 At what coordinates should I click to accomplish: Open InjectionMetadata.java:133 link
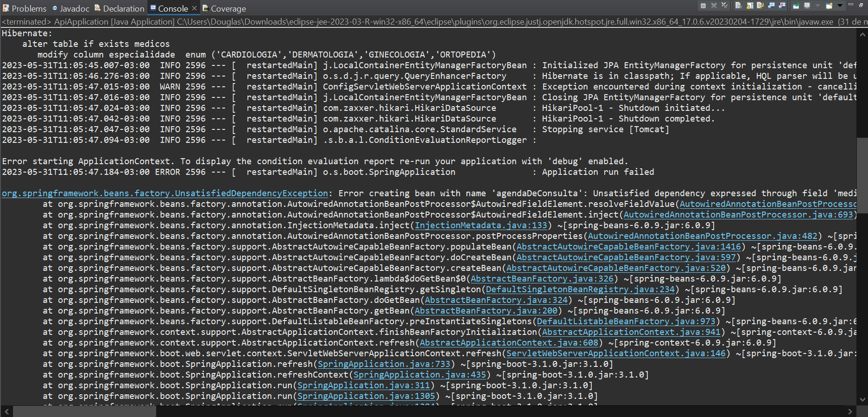click(481, 225)
